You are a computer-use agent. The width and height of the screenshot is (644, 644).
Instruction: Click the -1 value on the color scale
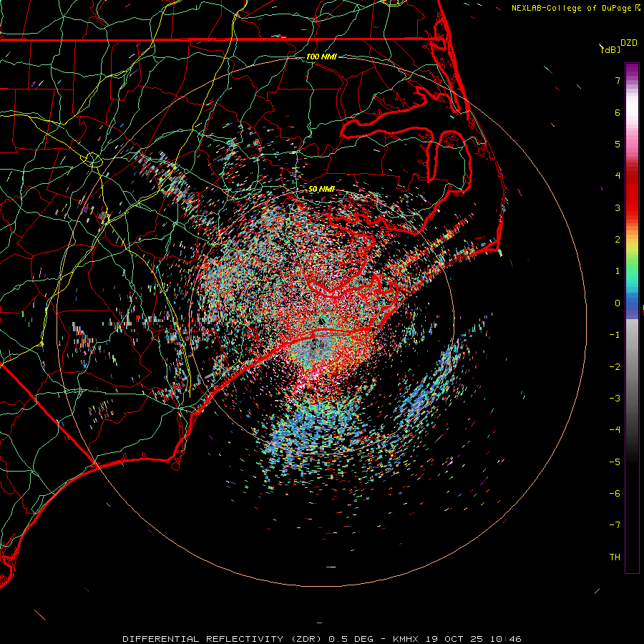click(x=615, y=335)
